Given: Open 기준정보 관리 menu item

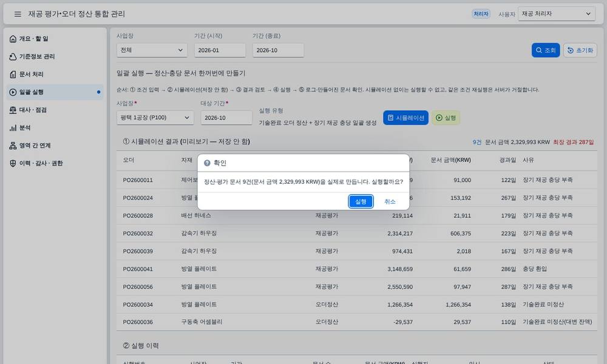Looking at the screenshot, I should tap(55, 56).
